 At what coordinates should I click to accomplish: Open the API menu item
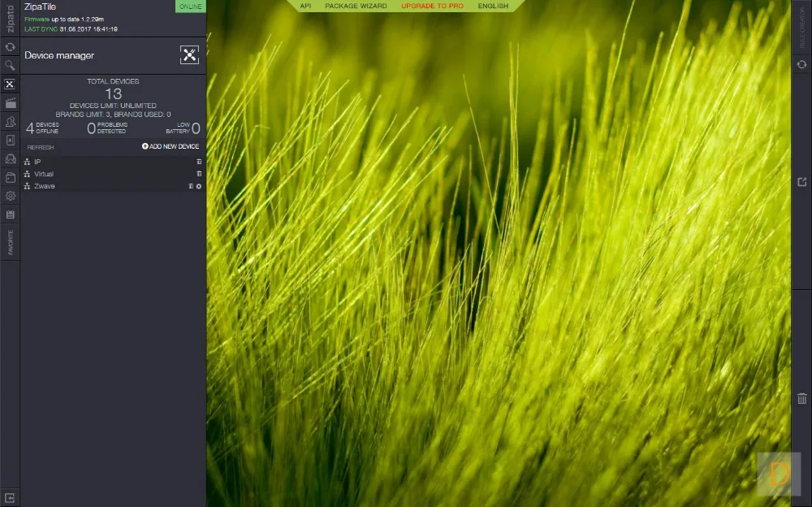(305, 6)
